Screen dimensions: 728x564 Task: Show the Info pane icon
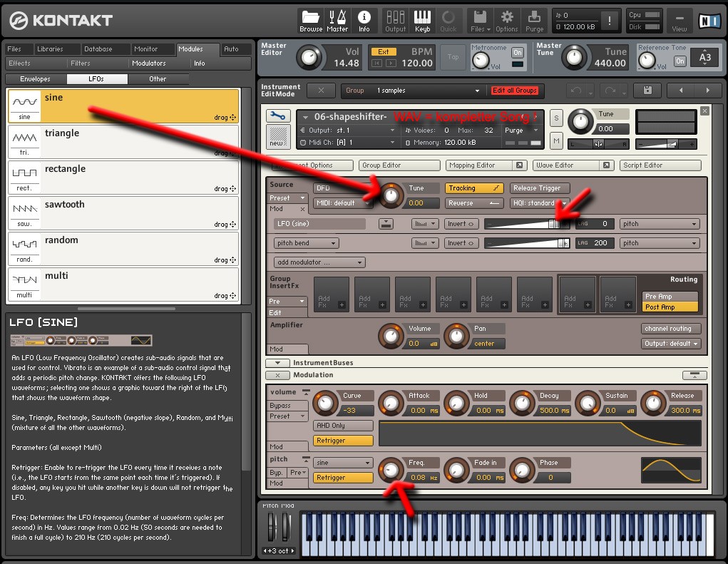[364, 21]
